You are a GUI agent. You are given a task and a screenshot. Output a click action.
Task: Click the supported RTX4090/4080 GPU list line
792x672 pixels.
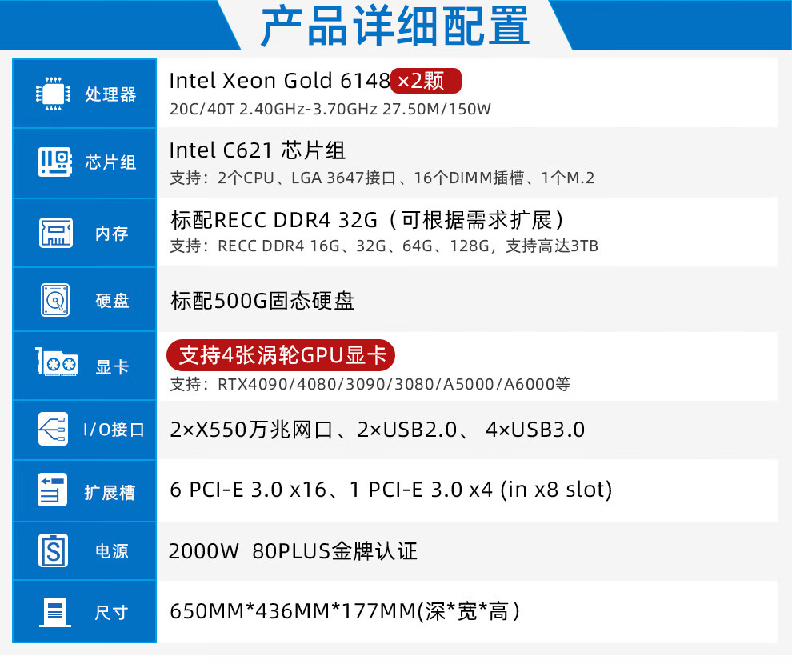tap(370, 385)
